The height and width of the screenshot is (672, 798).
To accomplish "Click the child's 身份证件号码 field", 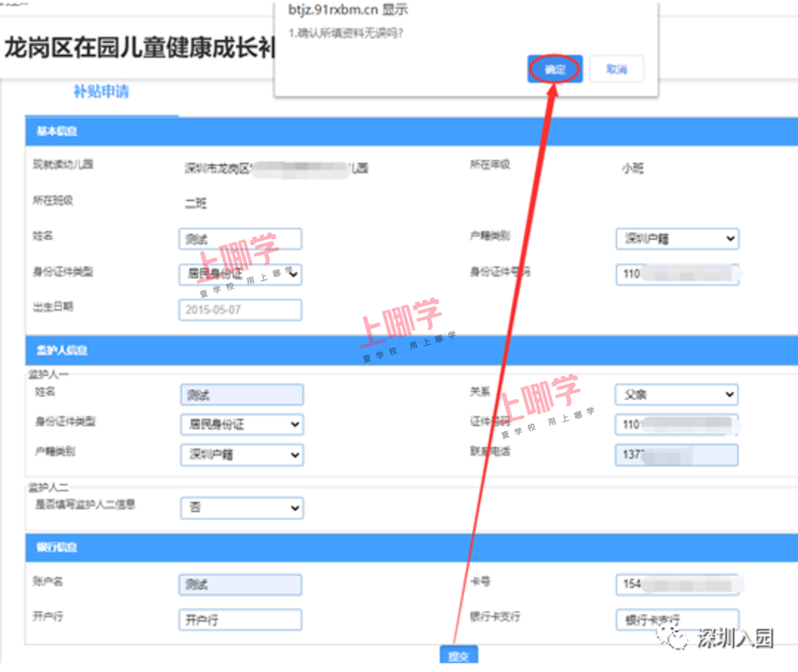I will tap(677, 274).
